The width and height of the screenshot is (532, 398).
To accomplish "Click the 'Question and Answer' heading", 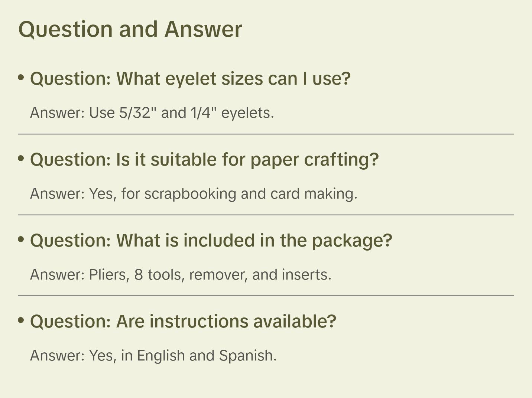I will (x=130, y=29).
